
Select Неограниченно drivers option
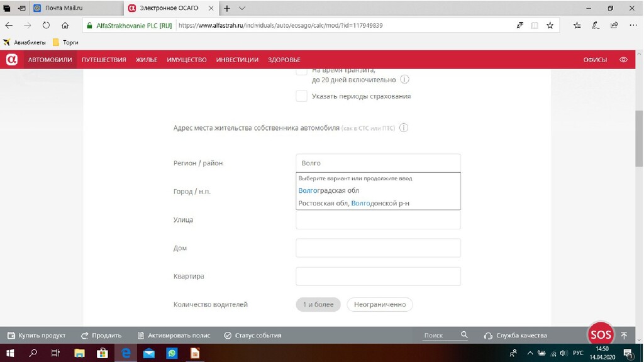379,305
